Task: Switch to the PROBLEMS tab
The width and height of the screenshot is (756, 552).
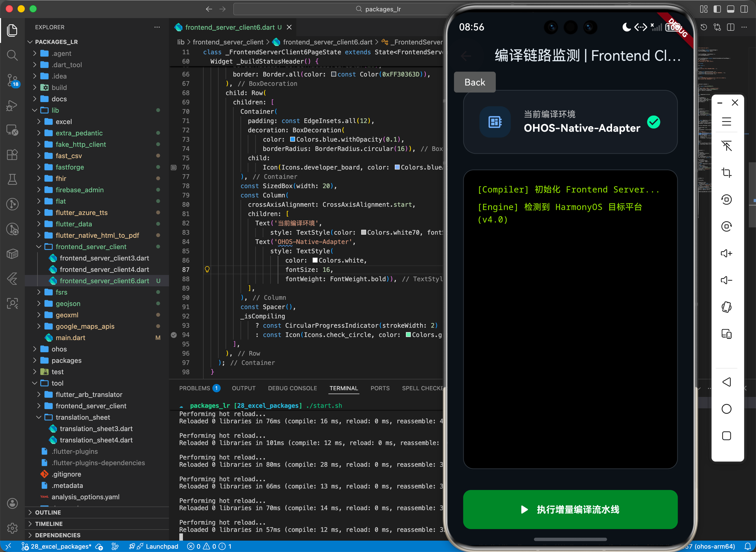Action: (x=195, y=388)
